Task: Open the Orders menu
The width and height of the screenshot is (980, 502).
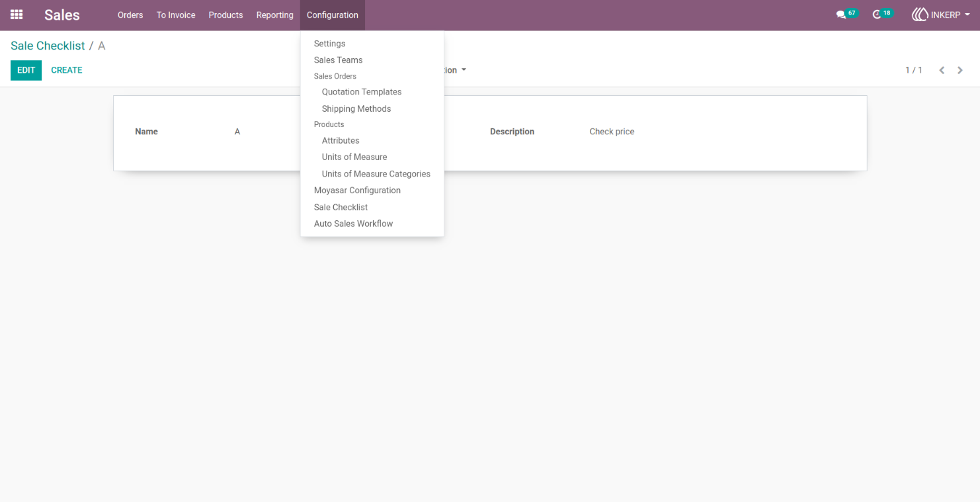Action: tap(130, 15)
